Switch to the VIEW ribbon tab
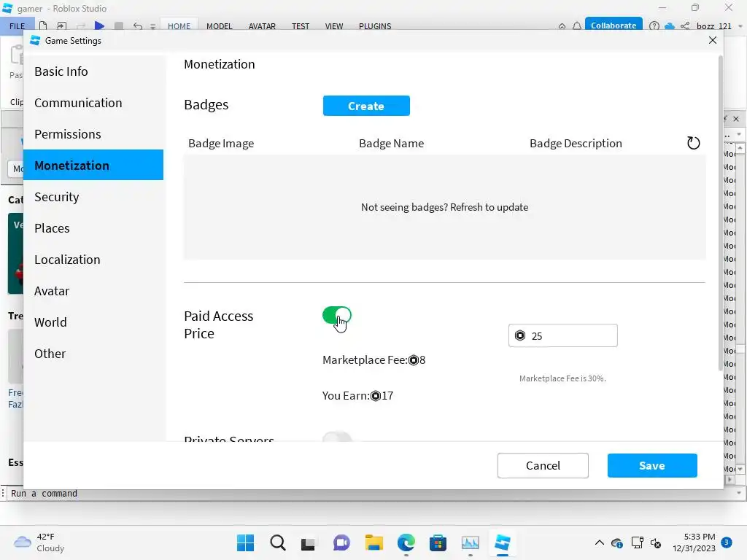This screenshot has width=747, height=560. pos(334,26)
